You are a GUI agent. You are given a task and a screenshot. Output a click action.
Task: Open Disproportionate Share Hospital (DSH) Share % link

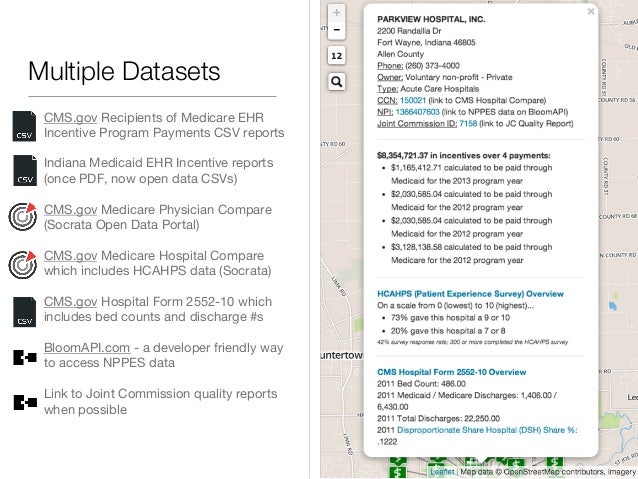coord(487,430)
